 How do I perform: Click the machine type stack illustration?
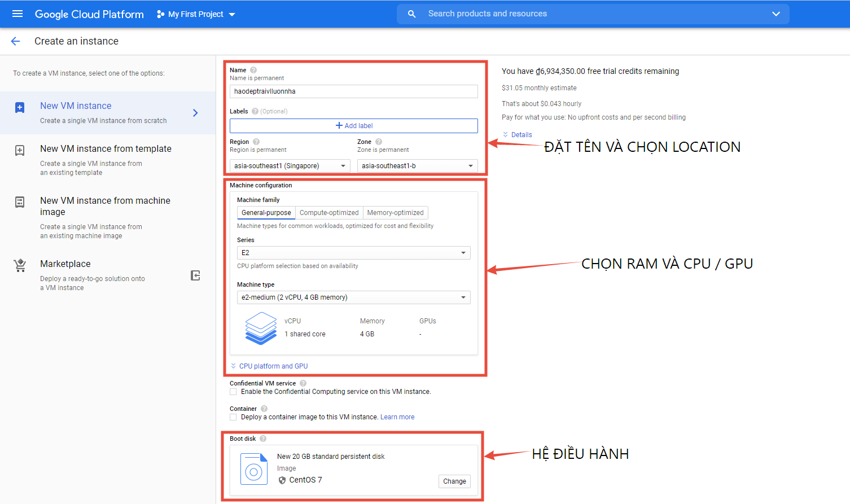(x=261, y=328)
